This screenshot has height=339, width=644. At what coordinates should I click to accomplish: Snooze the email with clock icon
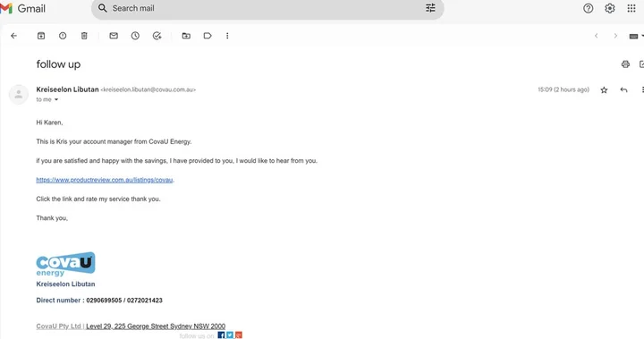pyautogui.click(x=135, y=36)
